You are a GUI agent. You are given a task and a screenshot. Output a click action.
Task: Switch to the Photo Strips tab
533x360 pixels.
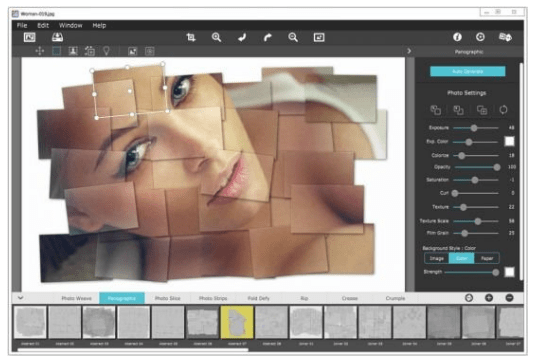213,298
